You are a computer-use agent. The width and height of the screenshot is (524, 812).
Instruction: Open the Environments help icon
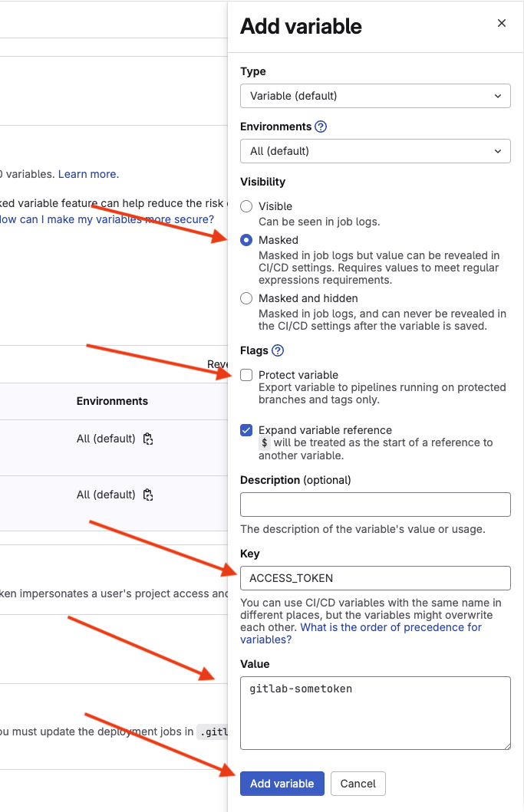point(321,127)
